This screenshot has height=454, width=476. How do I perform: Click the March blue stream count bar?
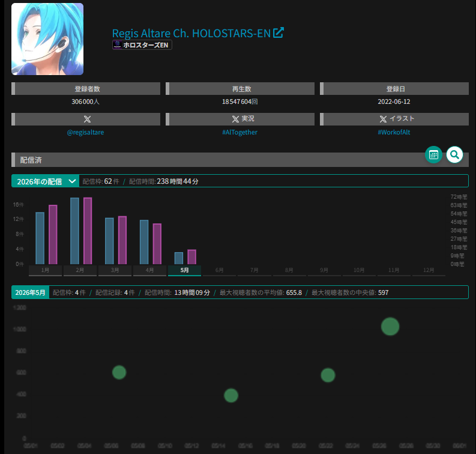coord(109,241)
